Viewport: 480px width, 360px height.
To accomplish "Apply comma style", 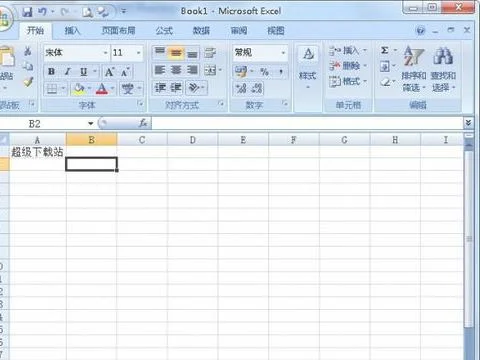I will (x=281, y=71).
